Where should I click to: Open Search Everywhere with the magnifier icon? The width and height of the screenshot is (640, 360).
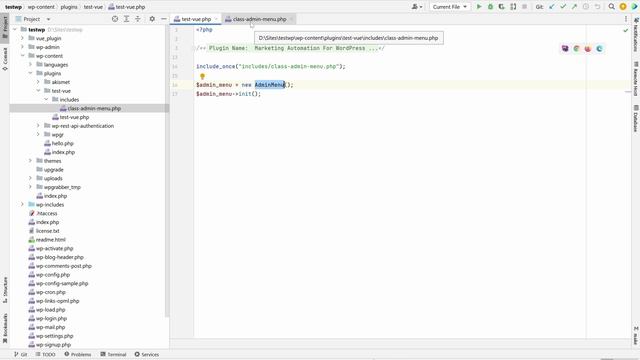point(611,7)
